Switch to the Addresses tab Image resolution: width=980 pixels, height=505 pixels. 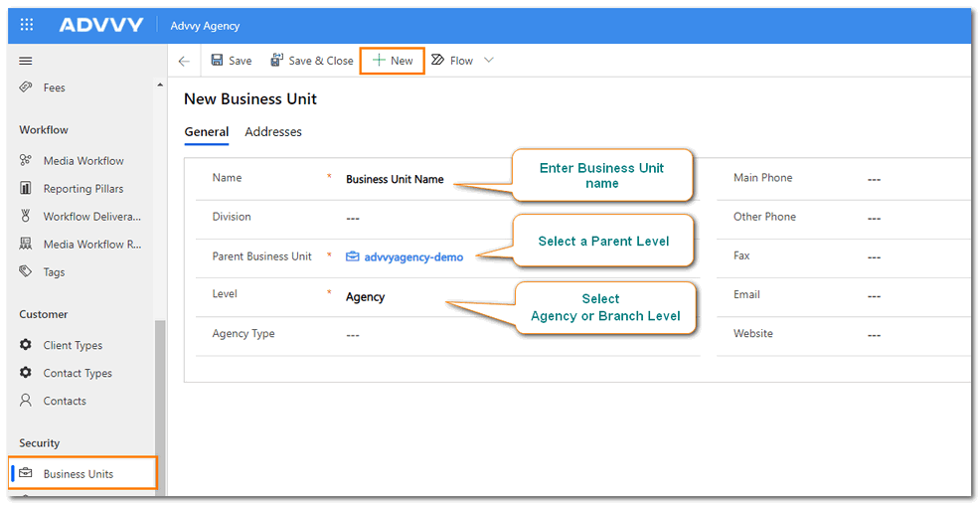click(273, 132)
